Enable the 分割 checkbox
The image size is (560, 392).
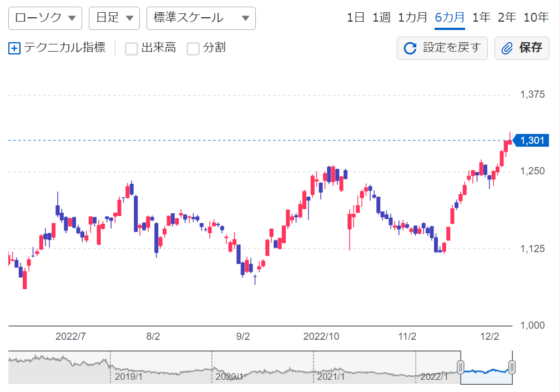(x=193, y=49)
